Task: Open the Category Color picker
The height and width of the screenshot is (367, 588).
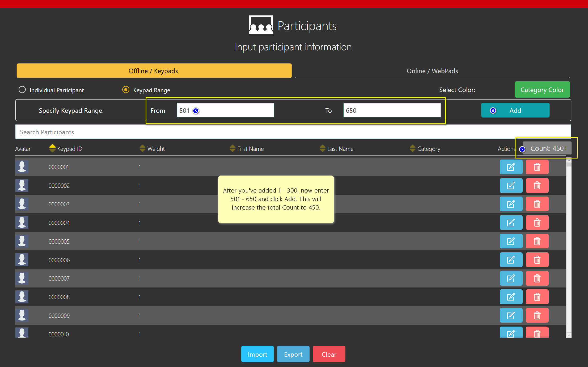Action: 542,90
